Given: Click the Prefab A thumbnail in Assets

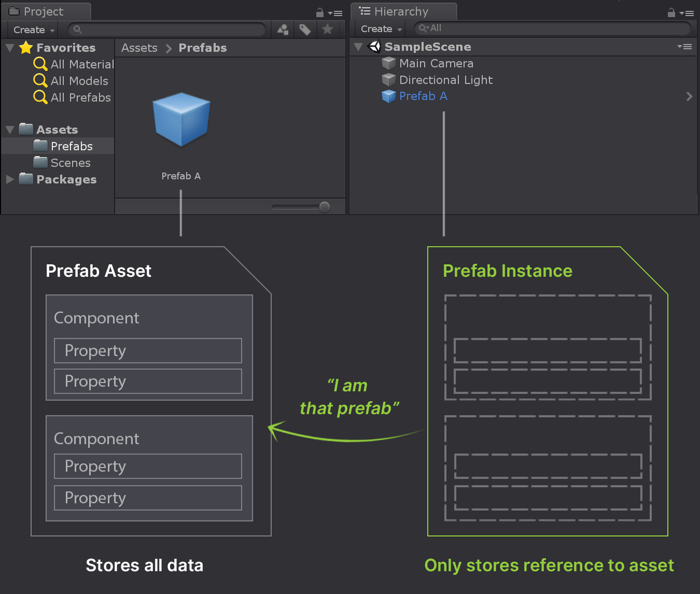Looking at the screenshot, I should pos(181,120).
